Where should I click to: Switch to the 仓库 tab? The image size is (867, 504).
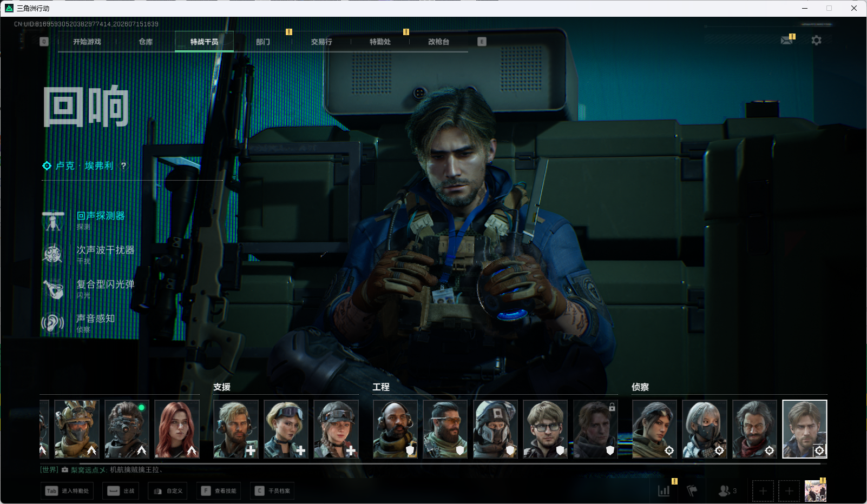[146, 42]
